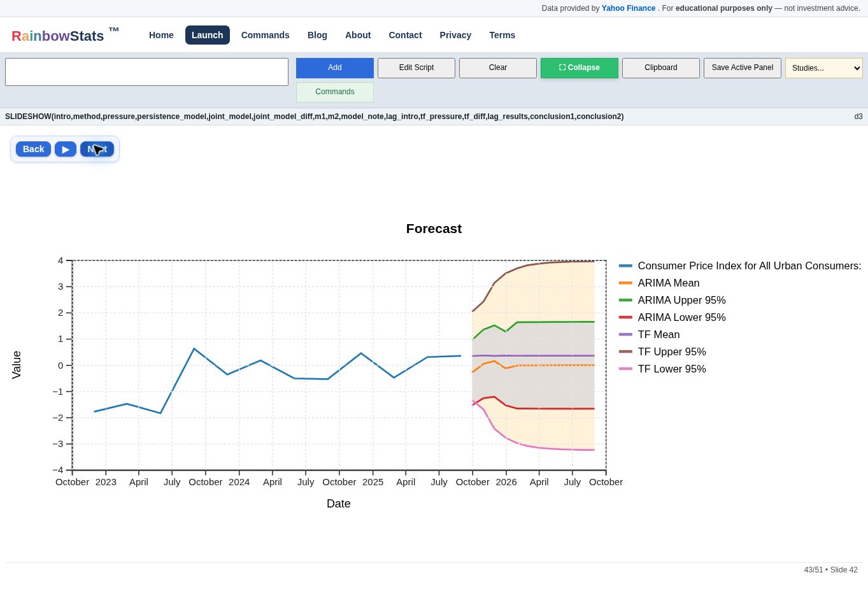This screenshot has height=596, width=868.
Task: Click the blue Consumer Price Index color swatch
Action: pyautogui.click(x=625, y=266)
